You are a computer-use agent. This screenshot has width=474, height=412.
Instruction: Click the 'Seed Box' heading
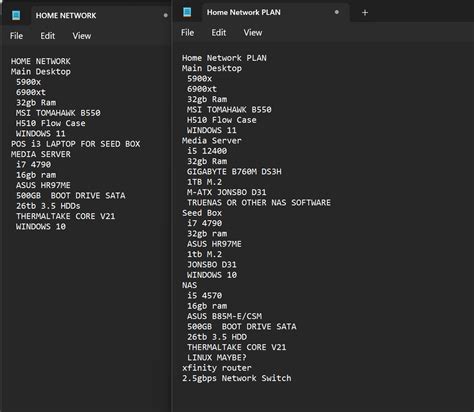point(202,213)
